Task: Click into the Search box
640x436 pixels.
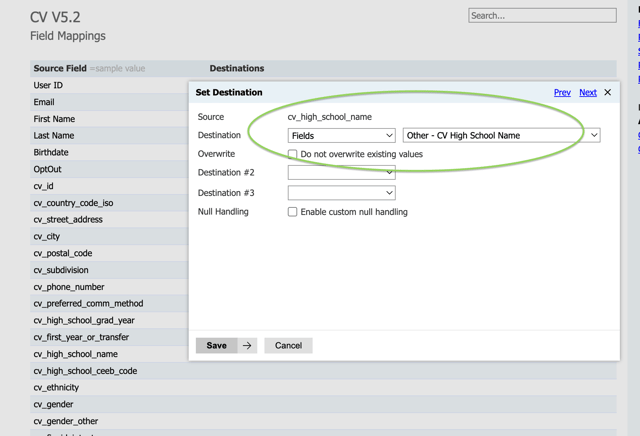Action: [542, 16]
